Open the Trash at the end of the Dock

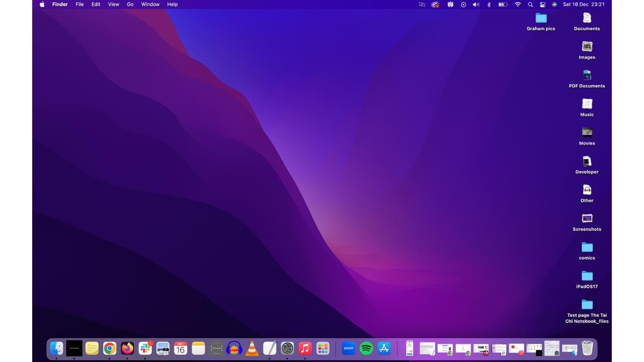click(x=588, y=348)
